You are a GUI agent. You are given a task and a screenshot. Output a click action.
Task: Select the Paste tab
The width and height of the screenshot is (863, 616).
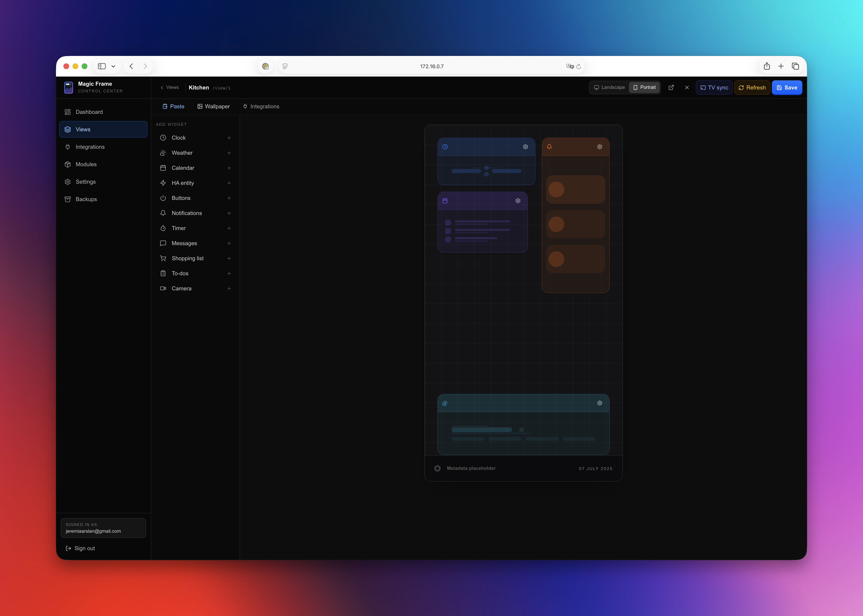[173, 107]
